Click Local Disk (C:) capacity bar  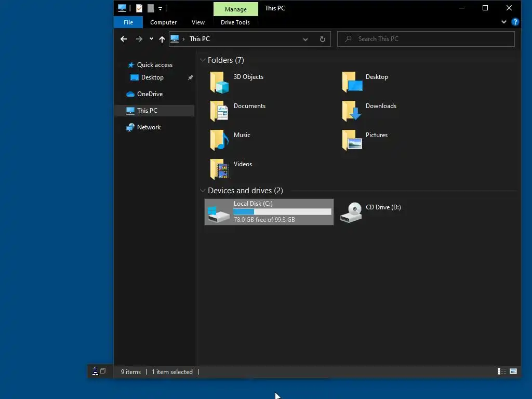point(282,212)
